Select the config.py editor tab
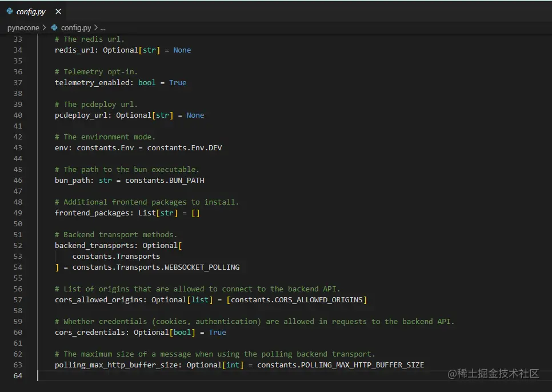 34,11
